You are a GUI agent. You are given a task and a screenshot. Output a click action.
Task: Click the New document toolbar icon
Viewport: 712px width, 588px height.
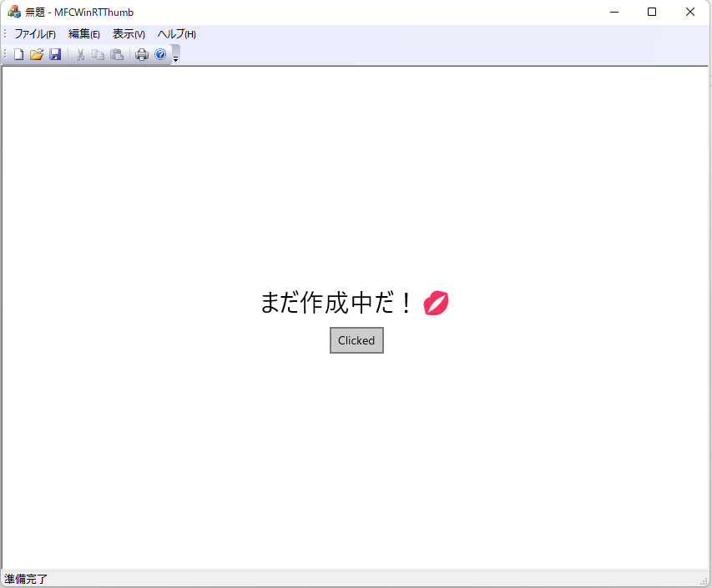pos(18,54)
